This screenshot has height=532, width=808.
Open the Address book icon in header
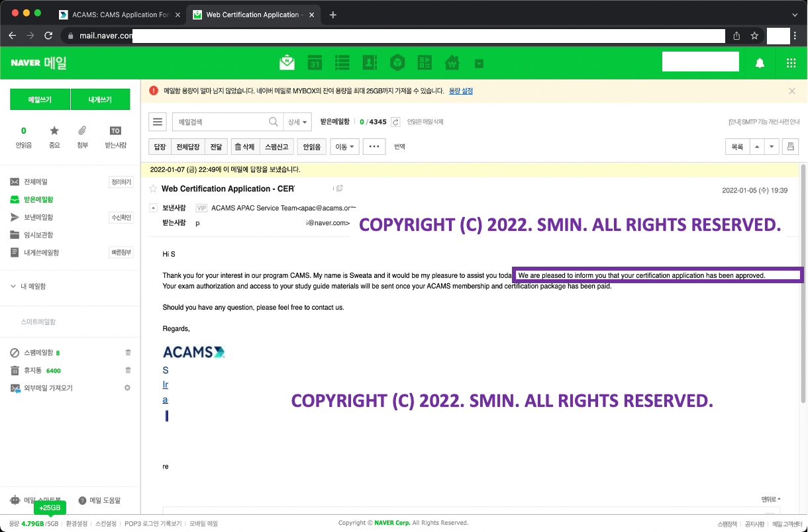click(x=370, y=63)
